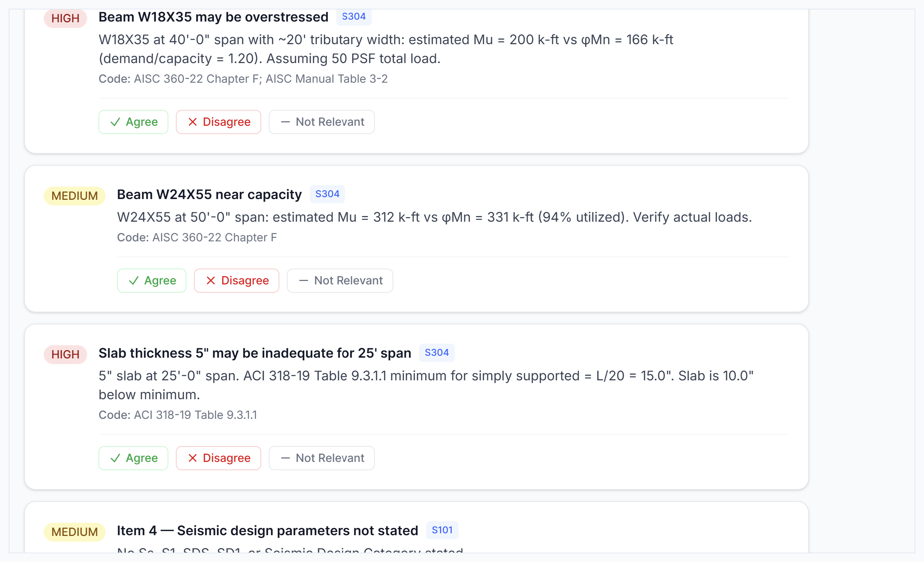Viewport: 924px width, 562px height.
Task: Disagree with W24X55 near capacity finding
Action: point(237,281)
